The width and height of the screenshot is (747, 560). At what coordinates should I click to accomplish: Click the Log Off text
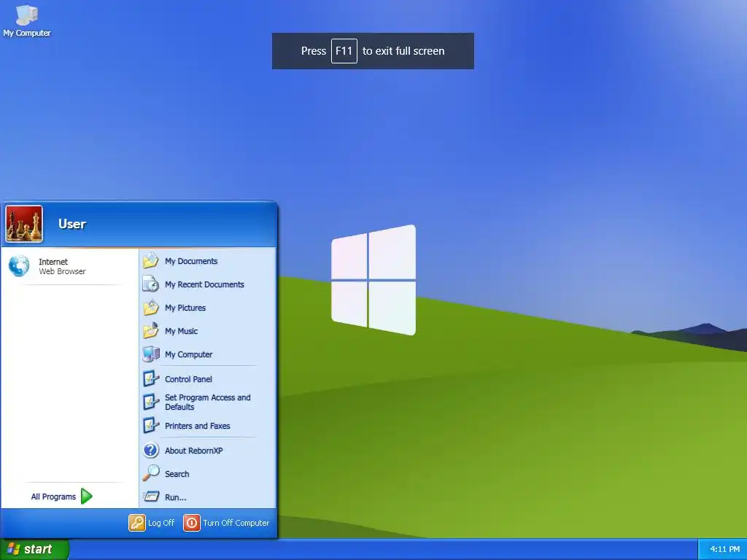161,523
